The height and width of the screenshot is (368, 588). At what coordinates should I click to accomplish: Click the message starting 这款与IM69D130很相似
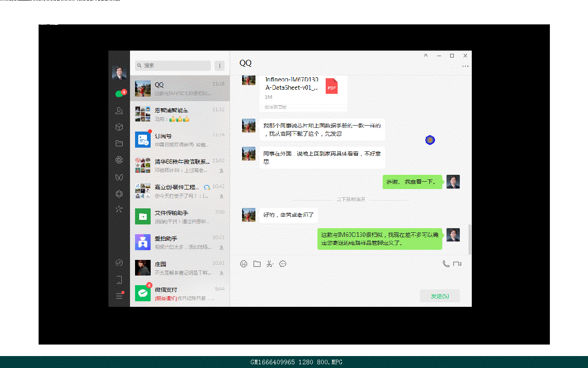380,239
